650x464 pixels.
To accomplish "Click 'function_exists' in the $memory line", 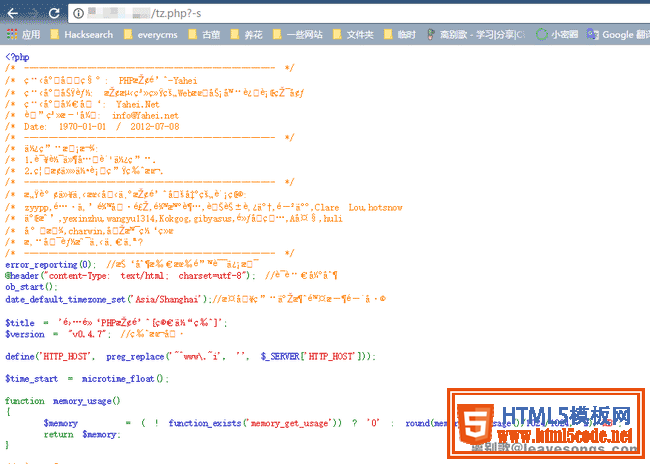I will click(x=205, y=423).
